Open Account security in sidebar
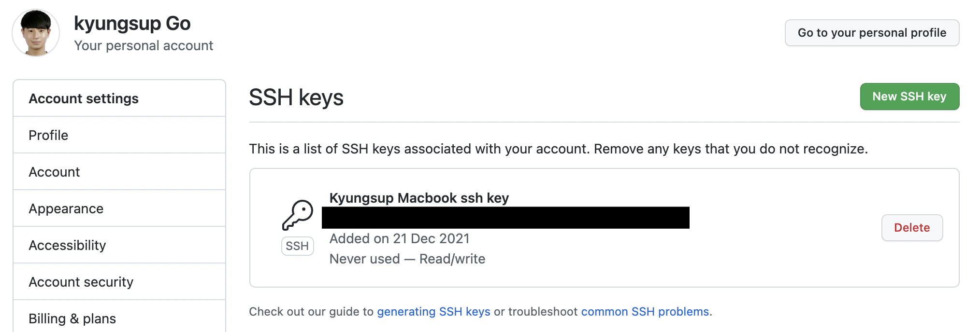The height and width of the screenshot is (332, 980). coord(81,282)
